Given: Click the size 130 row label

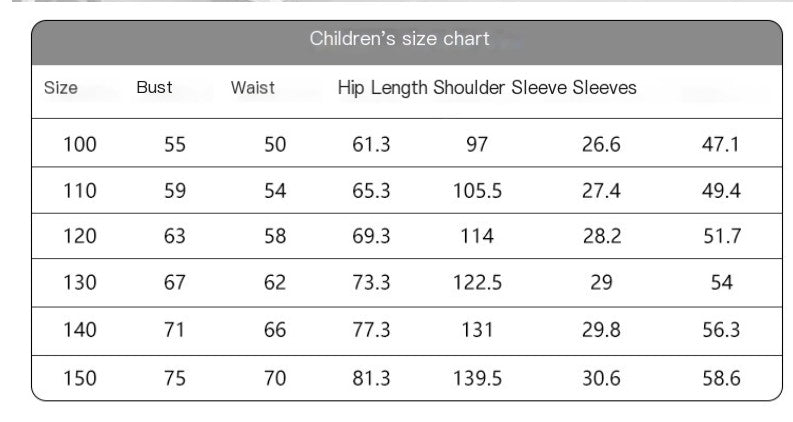Looking at the screenshot, I should click(x=80, y=283).
